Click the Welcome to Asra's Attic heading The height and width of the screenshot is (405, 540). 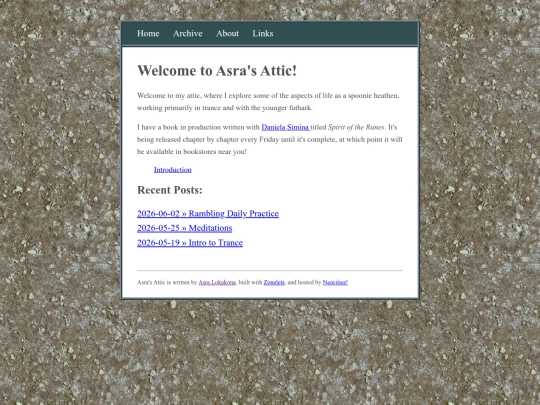tap(217, 71)
